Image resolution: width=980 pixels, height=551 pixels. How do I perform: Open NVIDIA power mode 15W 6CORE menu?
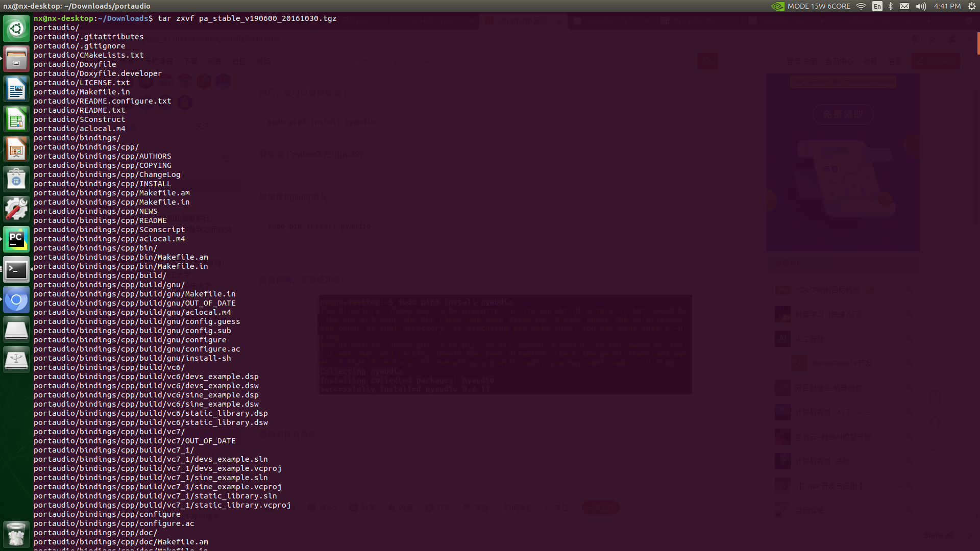[811, 6]
